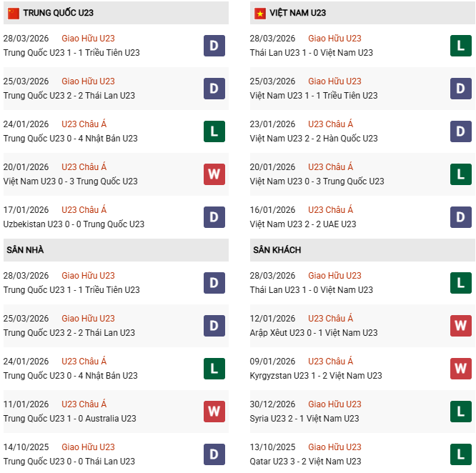Image resolution: width=476 pixels, height=473 pixels.
Task: Select the SÂN NHÀ section header
Action: tap(25, 250)
